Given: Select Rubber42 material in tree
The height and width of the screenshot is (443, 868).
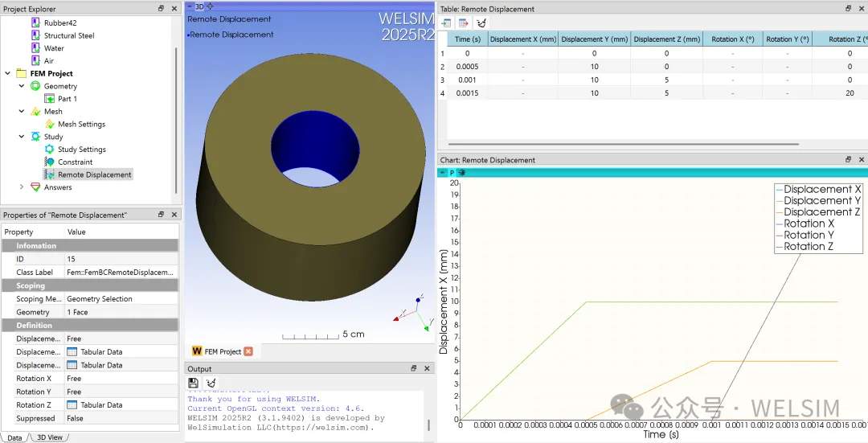Looking at the screenshot, I should [x=60, y=23].
